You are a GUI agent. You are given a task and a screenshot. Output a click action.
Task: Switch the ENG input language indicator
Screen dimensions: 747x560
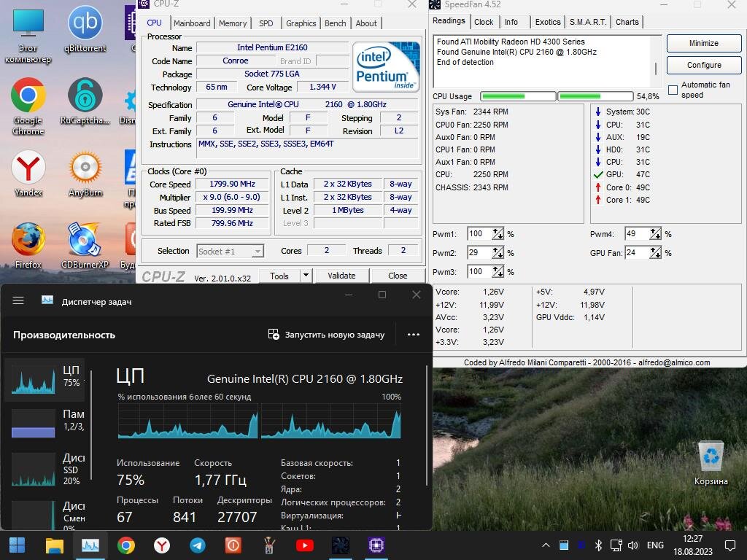(655, 545)
